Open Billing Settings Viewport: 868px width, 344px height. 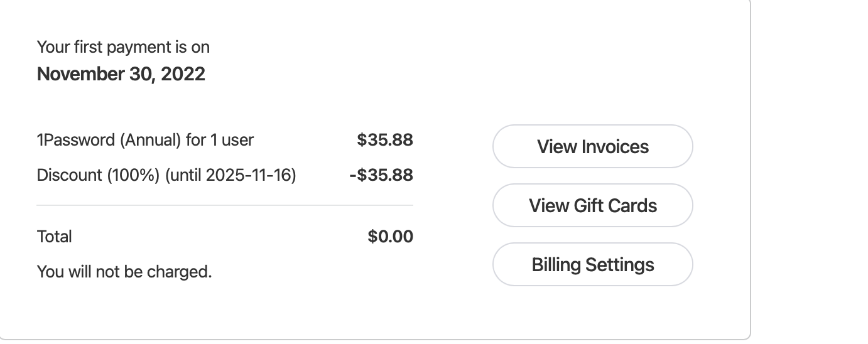tap(592, 264)
